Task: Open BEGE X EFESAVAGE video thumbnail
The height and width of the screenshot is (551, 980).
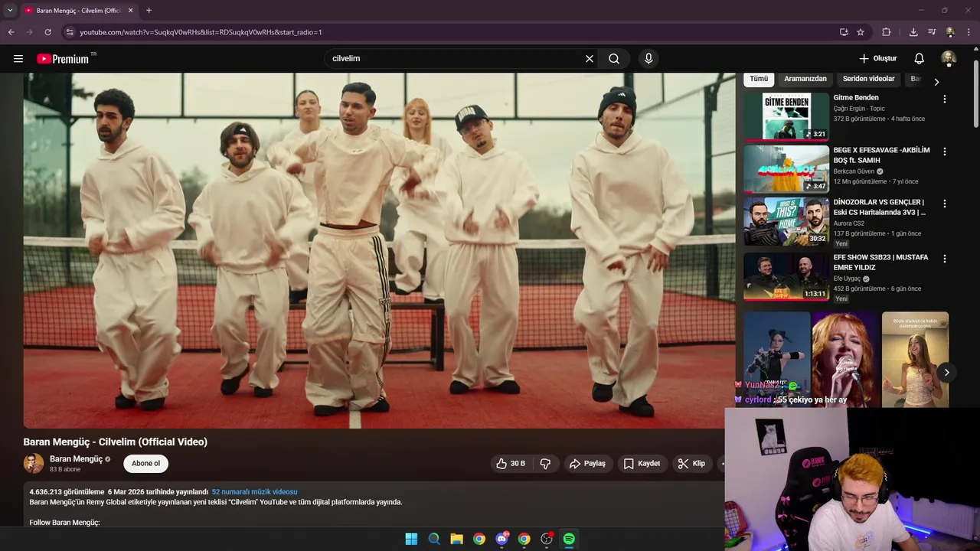Action: pyautogui.click(x=786, y=169)
